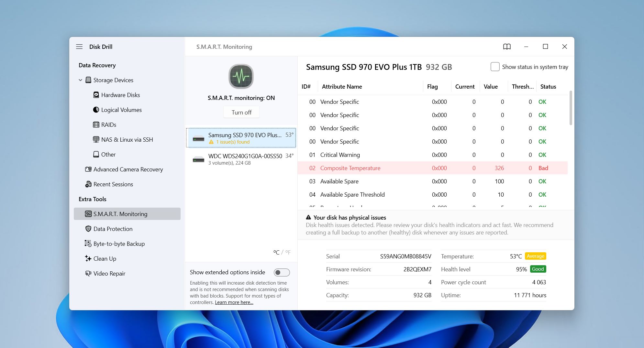Select the Available Spare Threshold row
This screenshot has height=348, width=644.
pos(433,194)
